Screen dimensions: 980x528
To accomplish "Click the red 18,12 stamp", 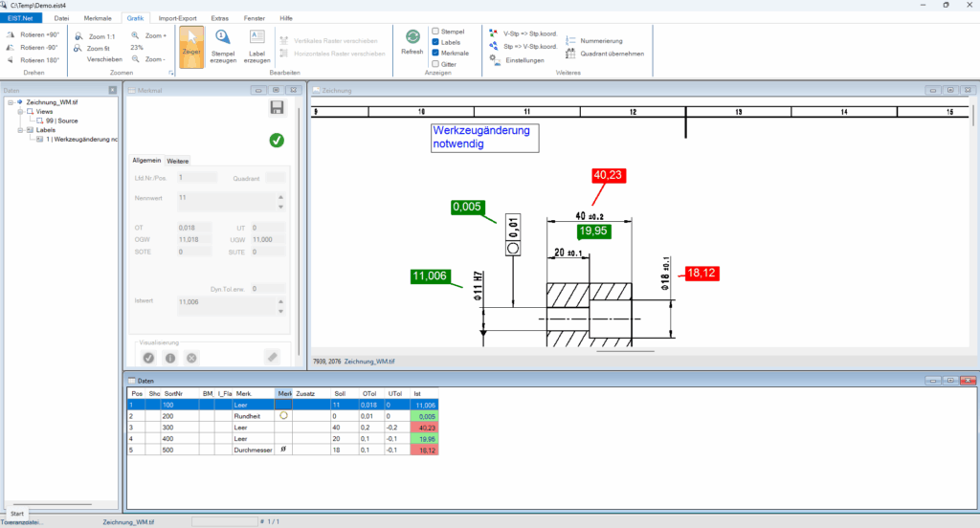I will point(702,273).
